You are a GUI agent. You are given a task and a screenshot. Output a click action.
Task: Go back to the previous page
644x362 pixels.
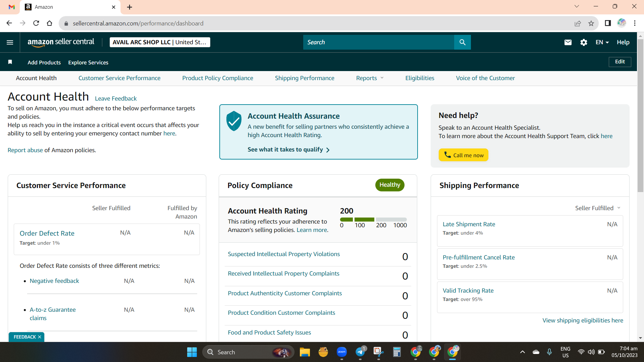pos(9,23)
